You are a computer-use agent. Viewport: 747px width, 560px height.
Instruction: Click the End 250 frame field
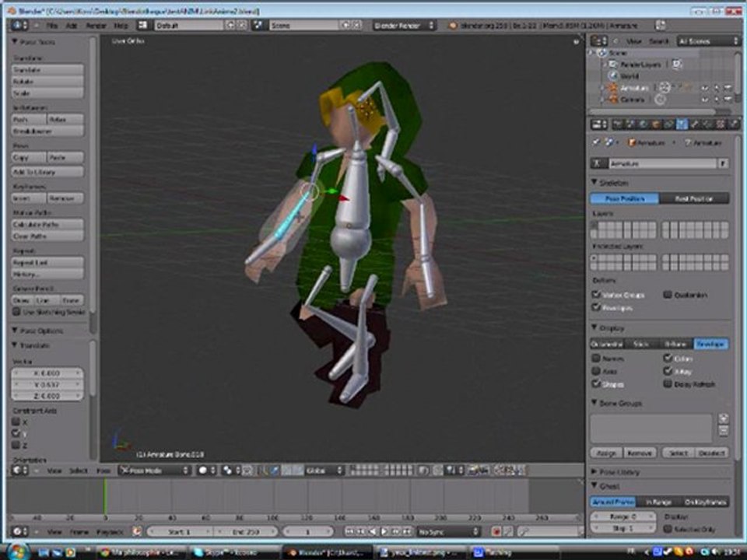[x=245, y=531]
